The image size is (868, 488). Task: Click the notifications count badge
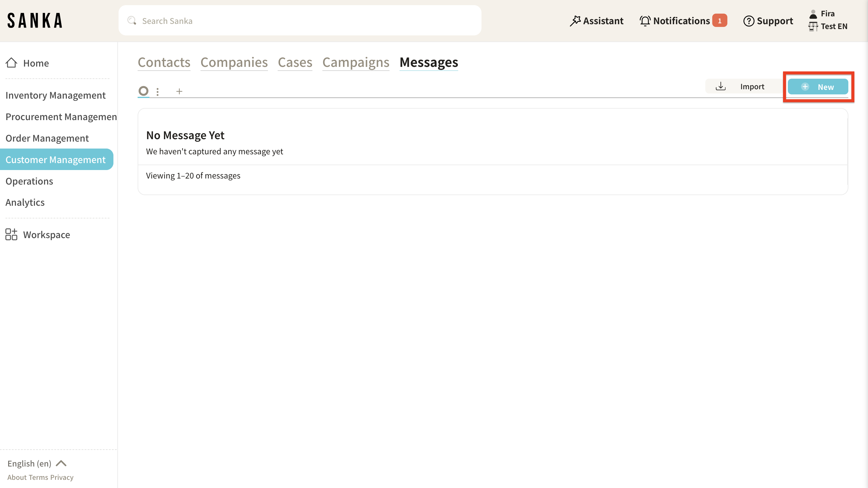(x=719, y=21)
